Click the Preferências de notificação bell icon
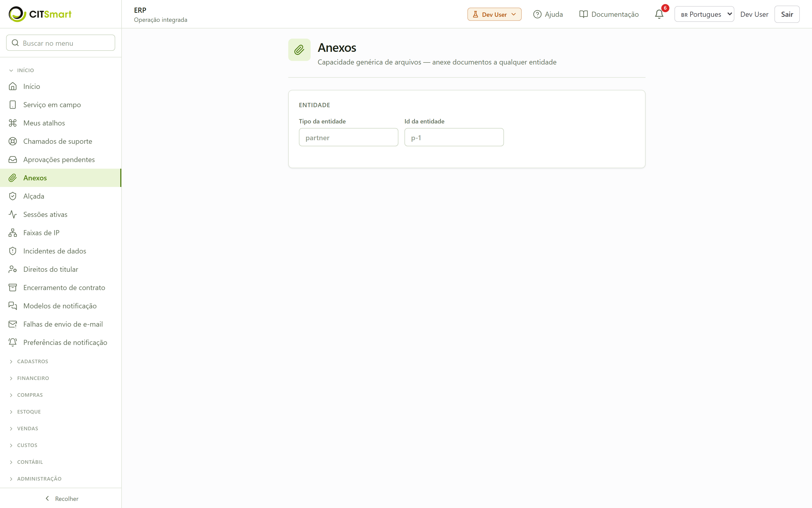 13,343
